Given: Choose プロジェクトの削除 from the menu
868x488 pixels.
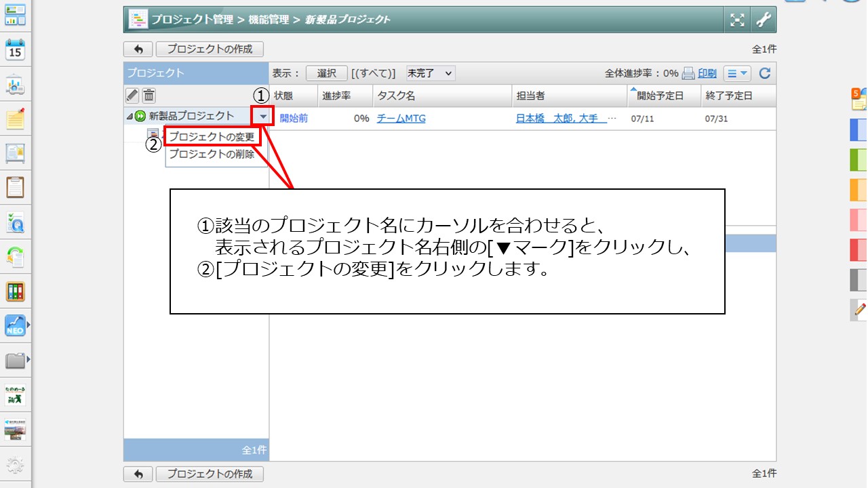Looking at the screenshot, I should 212,154.
